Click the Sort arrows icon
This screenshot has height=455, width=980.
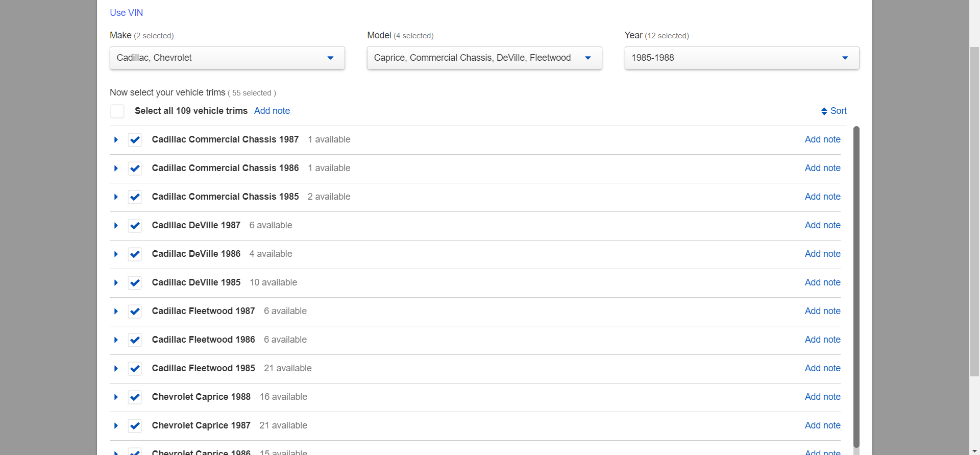click(824, 111)
